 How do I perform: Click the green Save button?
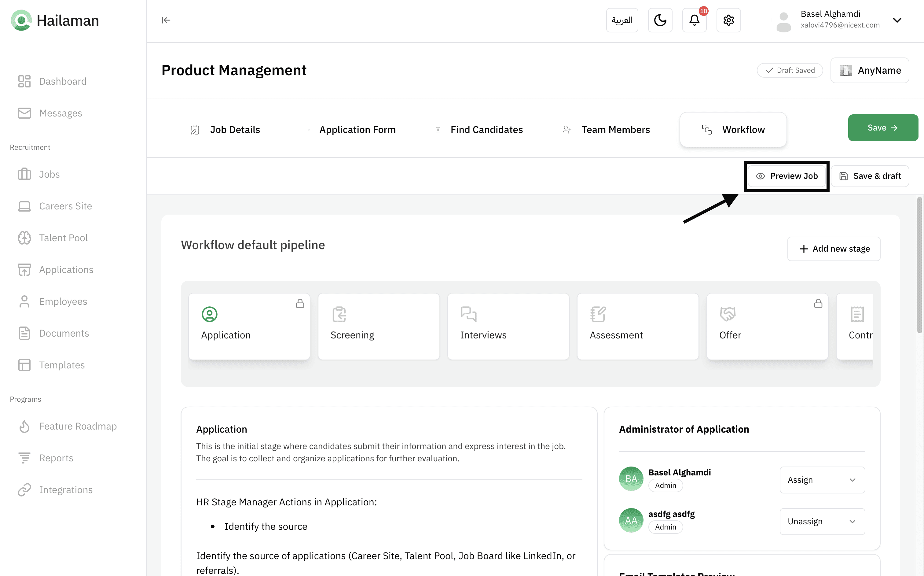click(882, 127)
